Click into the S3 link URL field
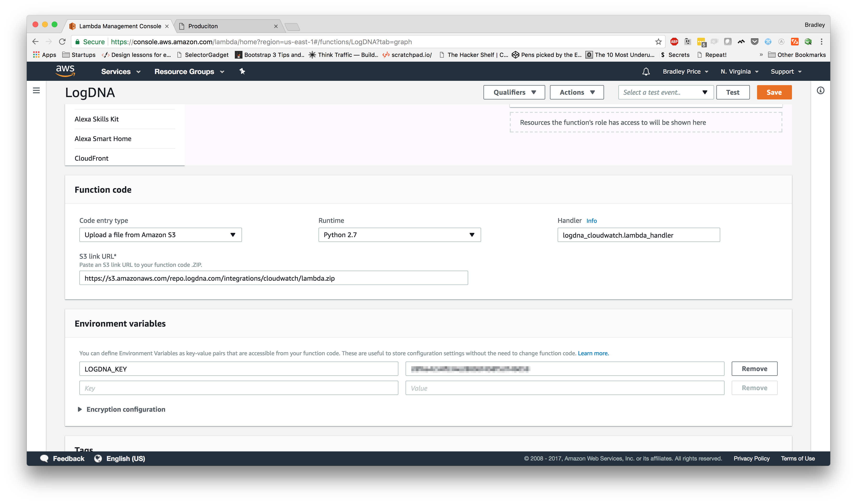Screen dimensions: 857x504 (x=273, y=278)
